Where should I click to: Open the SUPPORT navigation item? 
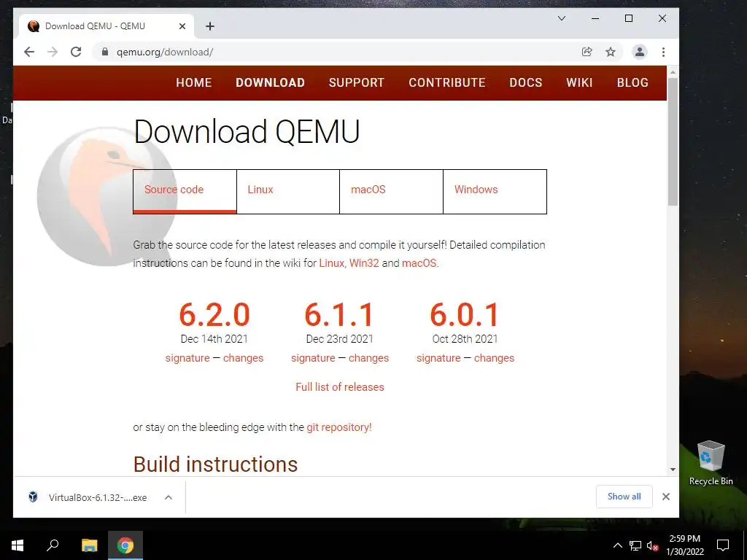tap(356, 83)
